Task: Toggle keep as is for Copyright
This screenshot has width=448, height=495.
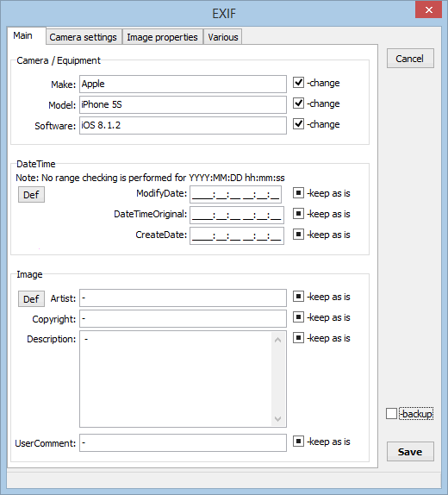Action: (x=298, y=317)
